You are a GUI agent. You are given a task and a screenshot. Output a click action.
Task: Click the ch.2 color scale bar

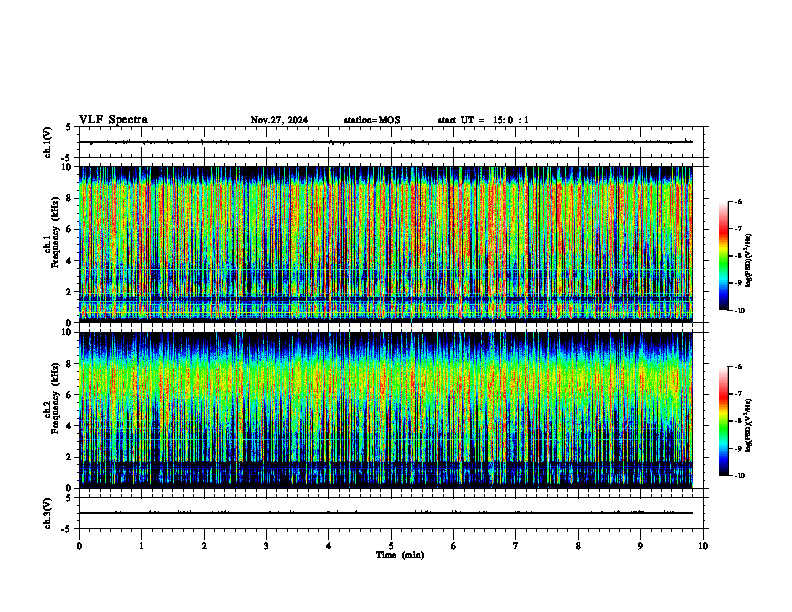point(723,421)
